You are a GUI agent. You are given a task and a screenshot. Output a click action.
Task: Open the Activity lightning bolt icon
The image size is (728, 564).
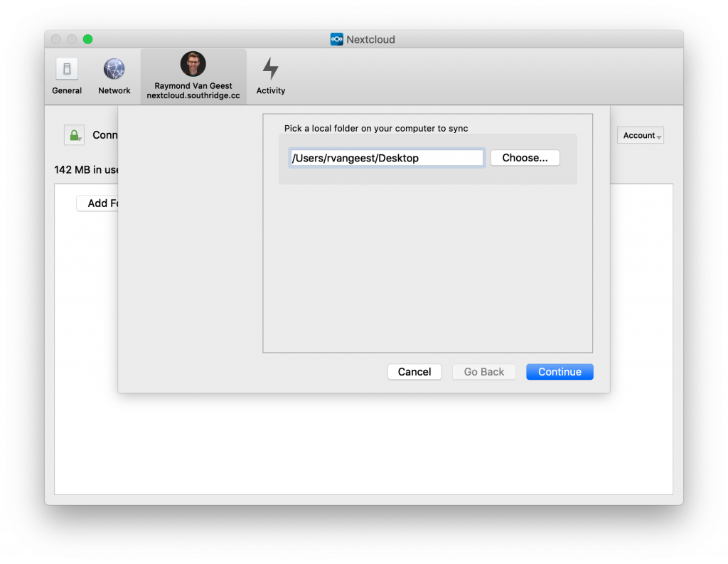coord(270,68)
